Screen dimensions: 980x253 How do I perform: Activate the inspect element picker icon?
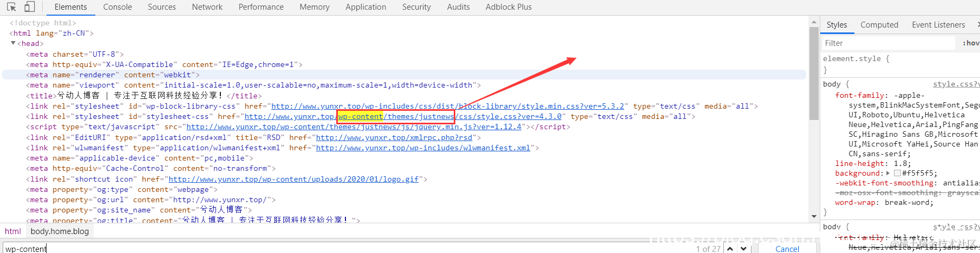point(11,7)
